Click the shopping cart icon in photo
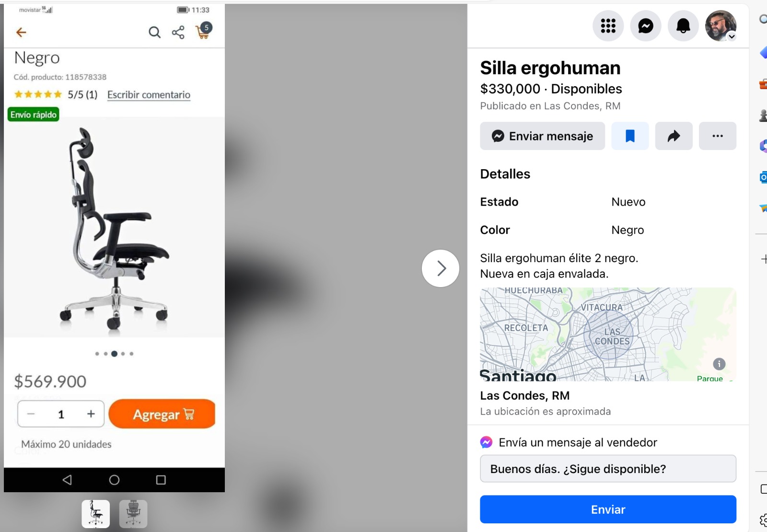This screenshot has height=532, width=767. pyautogui.click(x=204, y=32)
